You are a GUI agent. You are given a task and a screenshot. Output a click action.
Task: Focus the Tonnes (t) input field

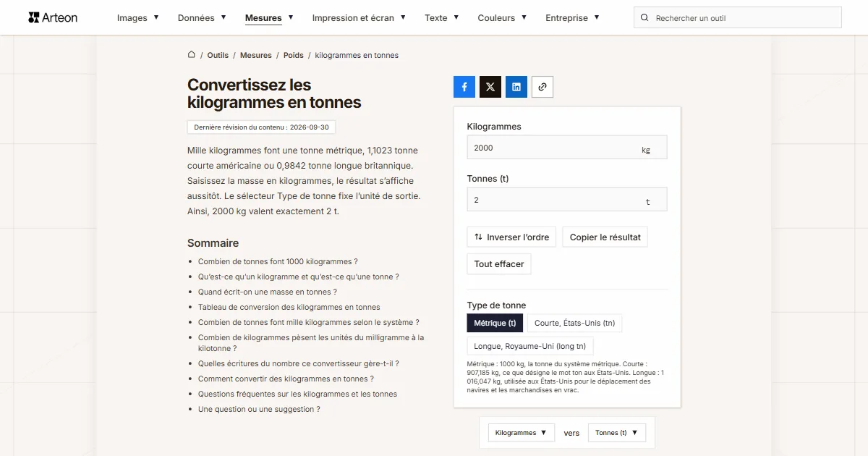click(567, 200)
